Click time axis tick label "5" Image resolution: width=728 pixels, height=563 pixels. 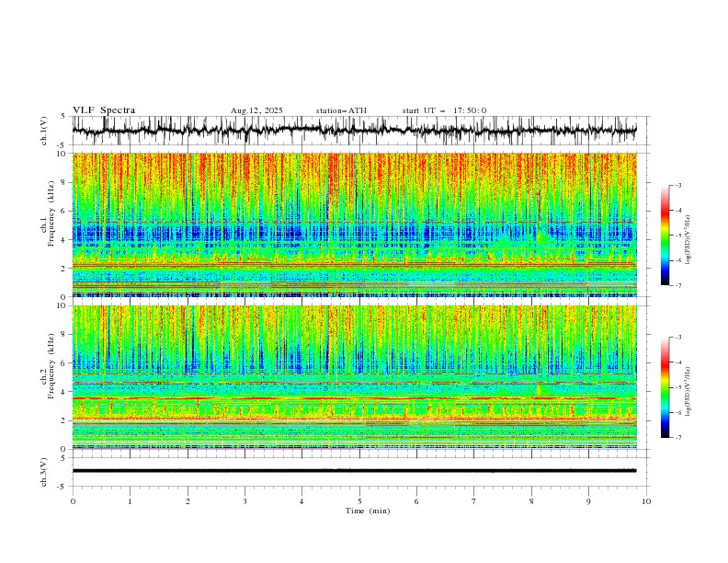coord(359,501)
